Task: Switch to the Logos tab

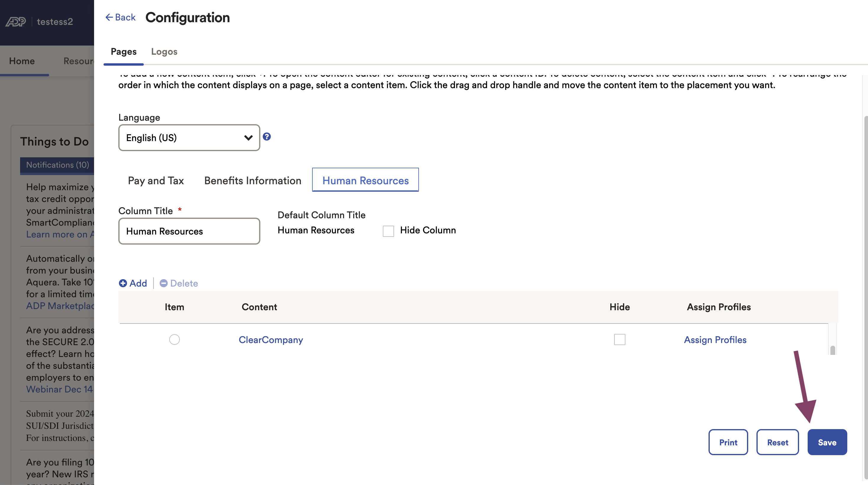Action: 164,51
